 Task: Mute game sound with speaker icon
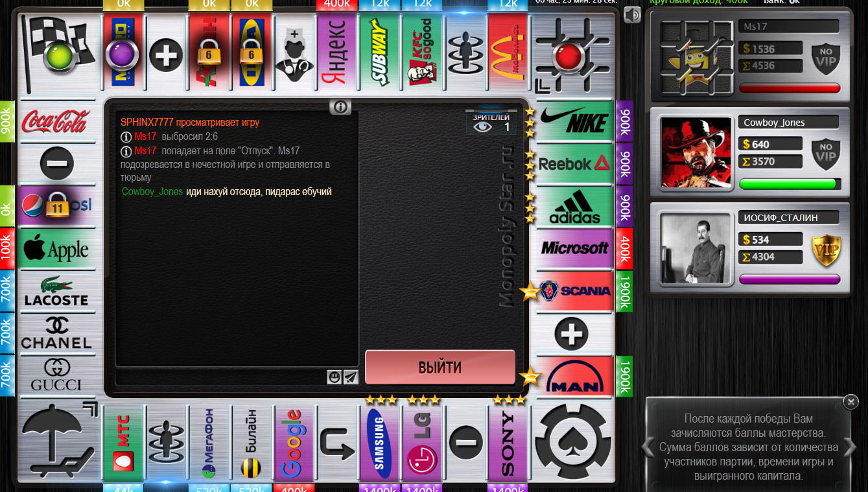[x=633, y=14]
